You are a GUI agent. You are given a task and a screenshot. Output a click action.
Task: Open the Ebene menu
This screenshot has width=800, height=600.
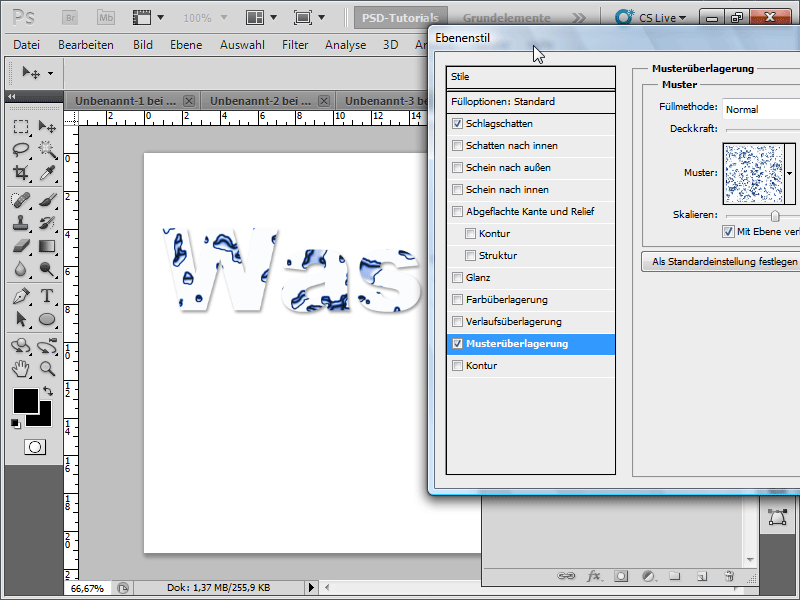[x=186, y=45]
